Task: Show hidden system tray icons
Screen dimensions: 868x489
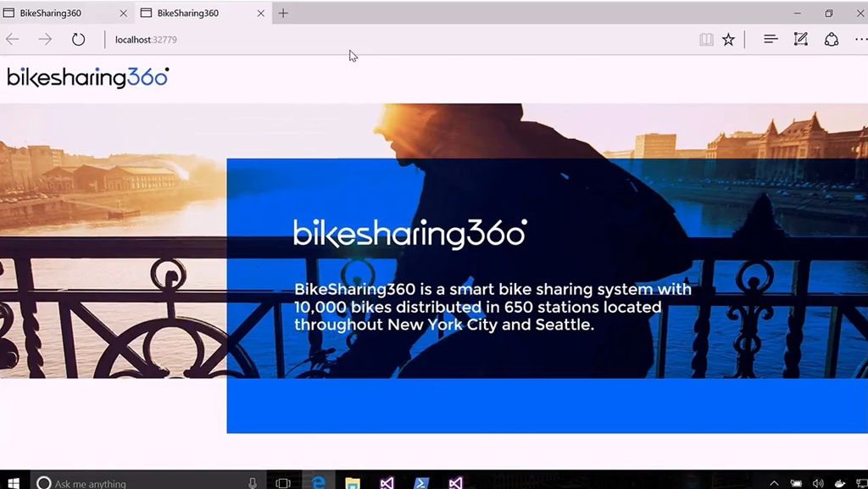Action: [x=774, y=483]
